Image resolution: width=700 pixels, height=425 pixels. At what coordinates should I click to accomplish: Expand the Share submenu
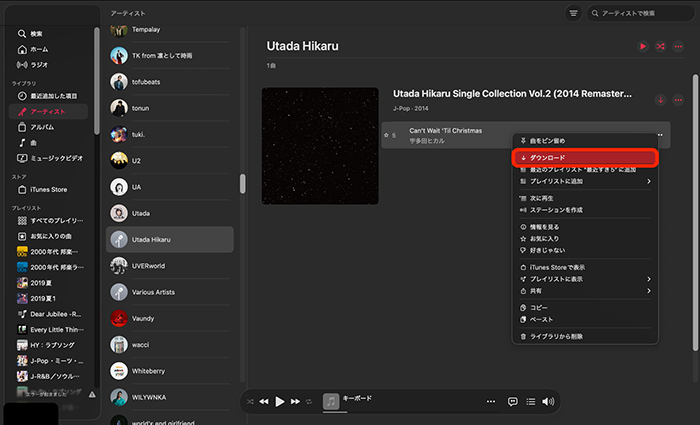(585, 291)
